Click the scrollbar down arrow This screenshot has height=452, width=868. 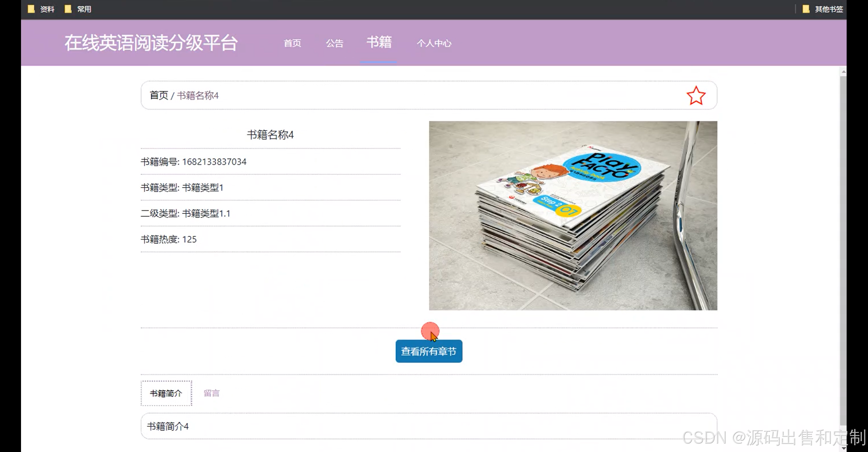point(843,448)
